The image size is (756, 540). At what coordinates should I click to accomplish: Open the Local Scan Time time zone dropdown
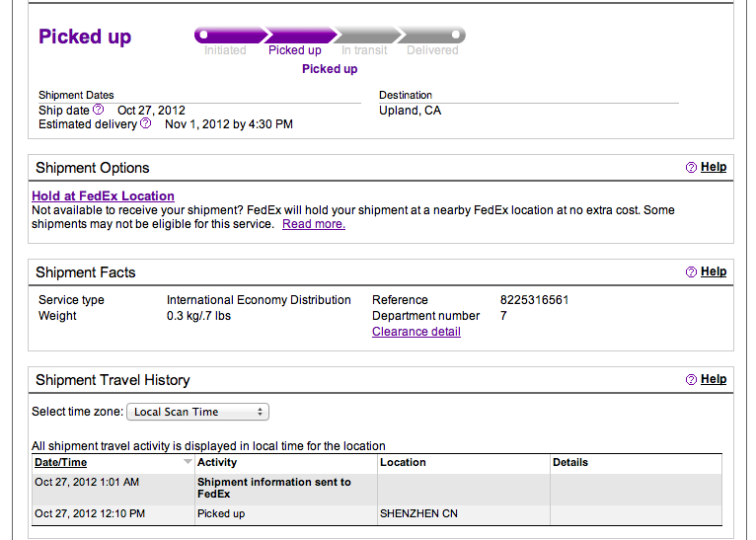(197, 412)
